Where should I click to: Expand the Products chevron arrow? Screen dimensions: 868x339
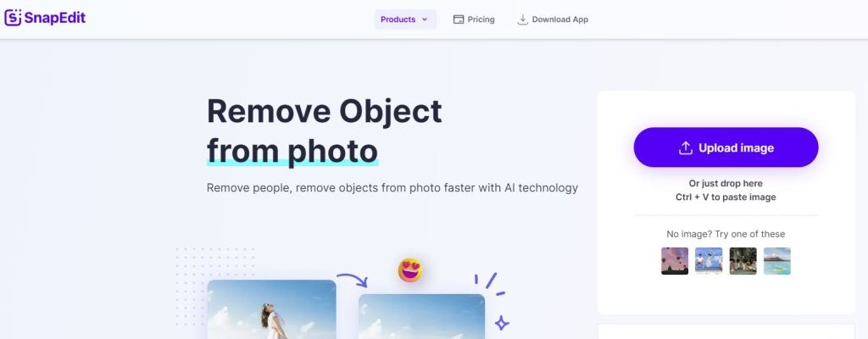(425, 19)
